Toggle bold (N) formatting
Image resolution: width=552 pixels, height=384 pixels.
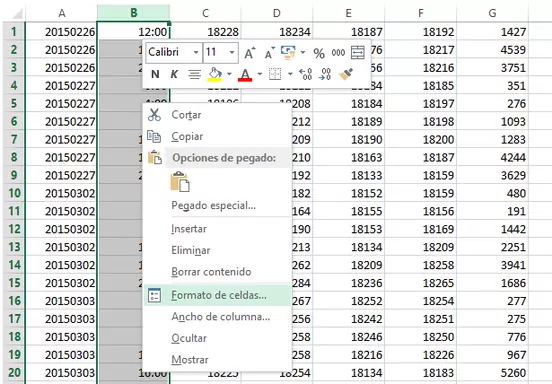(x=155, y=74)
